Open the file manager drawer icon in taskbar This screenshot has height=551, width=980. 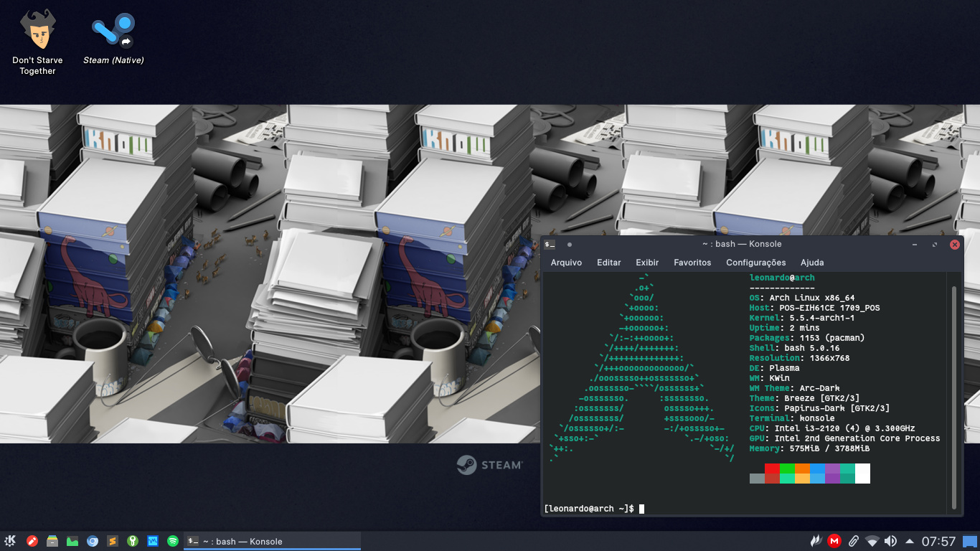(52, 541)
